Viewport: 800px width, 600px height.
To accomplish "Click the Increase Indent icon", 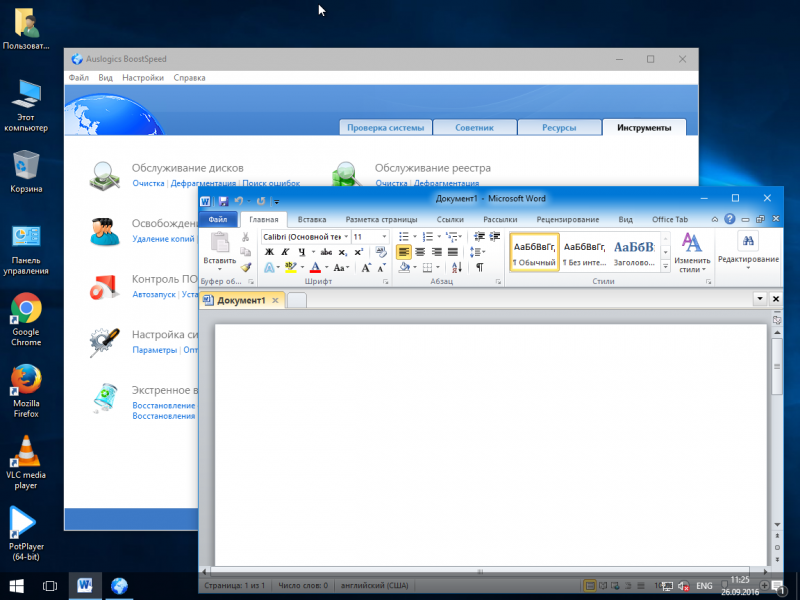I will [495, 236].
